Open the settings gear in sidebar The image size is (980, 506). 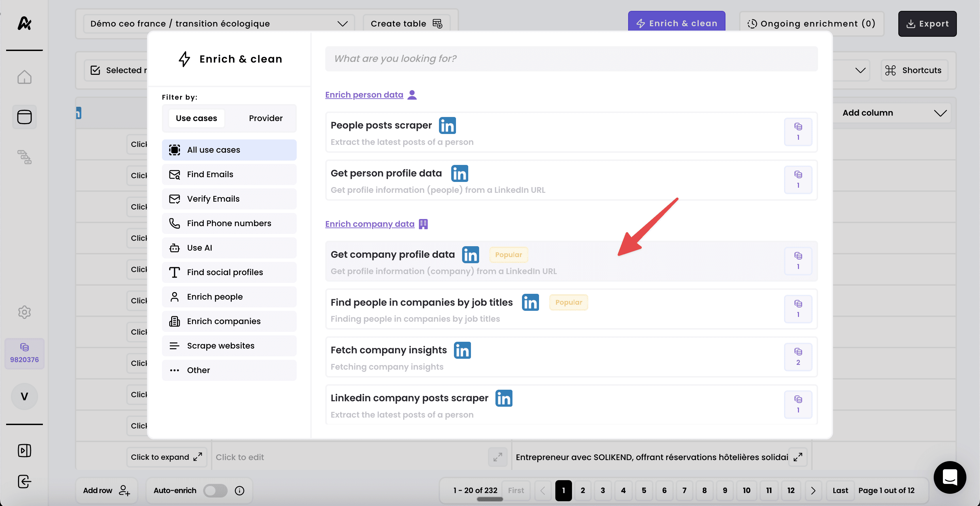(x=24, y=312)
